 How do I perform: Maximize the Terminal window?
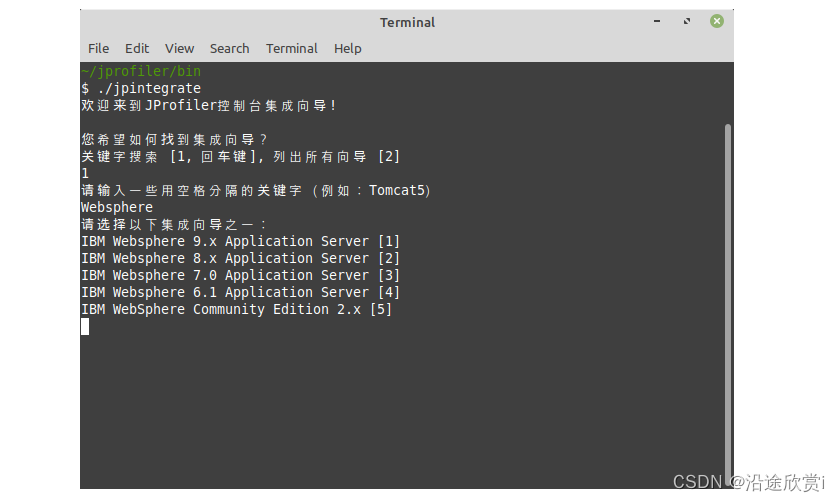pyautogui.click(x=687, y=21)
